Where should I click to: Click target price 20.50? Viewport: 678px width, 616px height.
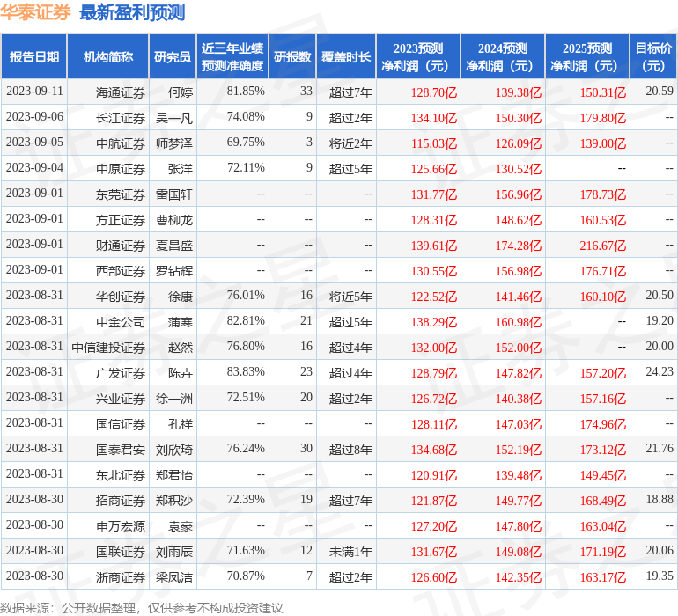pos(660,295)
